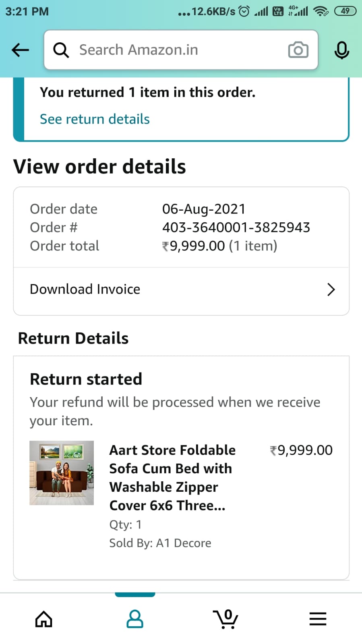Go to Home tab icon
Image resolution: width=362 pixels, height=644 pixels.
pyautogui.click(x=43, y=619)
